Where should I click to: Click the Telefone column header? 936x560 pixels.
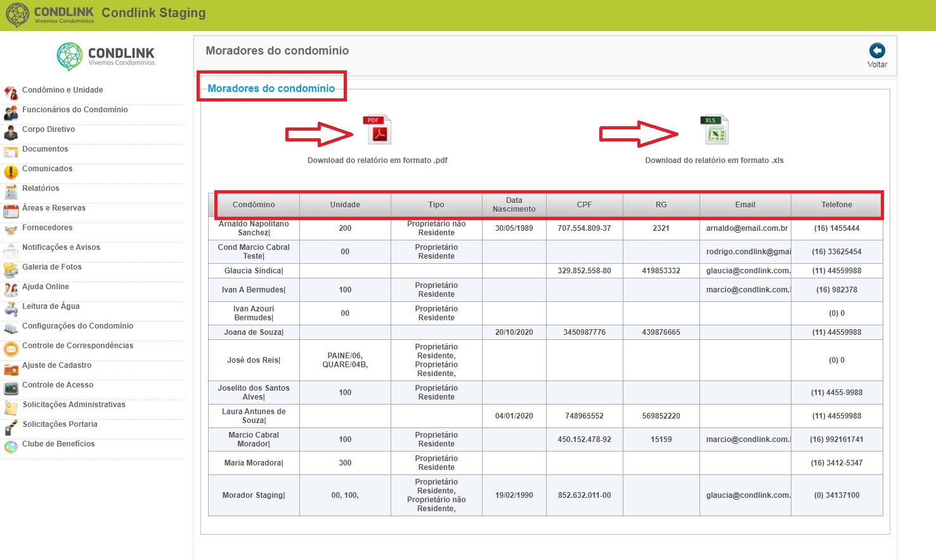836,205
